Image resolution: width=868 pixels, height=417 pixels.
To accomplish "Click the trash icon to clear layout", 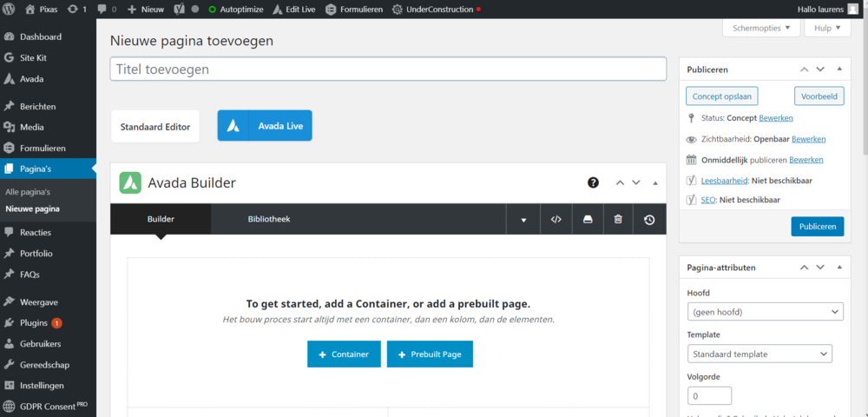I will [x=618, y=219].
